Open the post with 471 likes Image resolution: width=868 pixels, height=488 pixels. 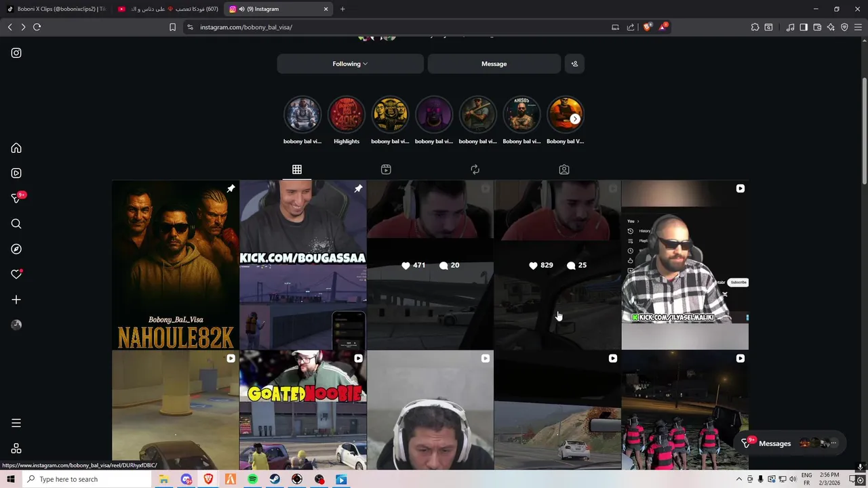pyautogui.click(x=430, y=265)
